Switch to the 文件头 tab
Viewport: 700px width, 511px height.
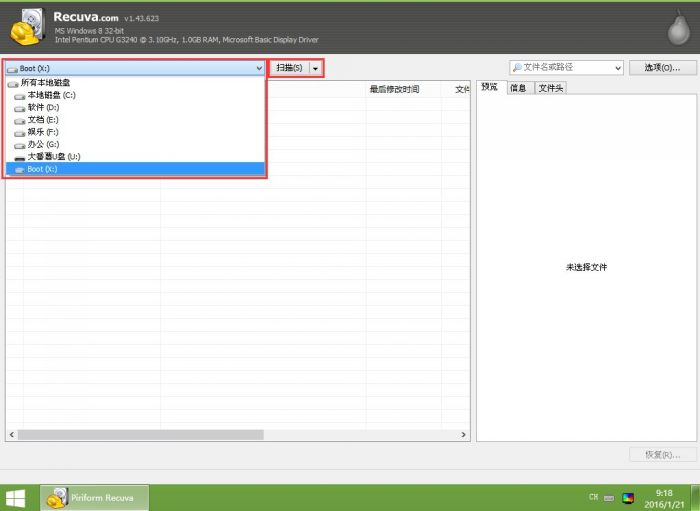[x=550, y=88]
